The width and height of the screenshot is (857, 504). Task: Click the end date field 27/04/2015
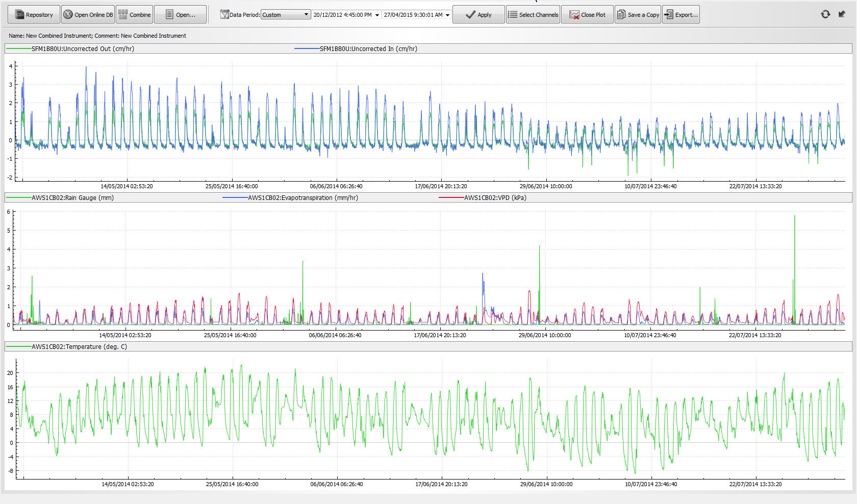(413, 15)
